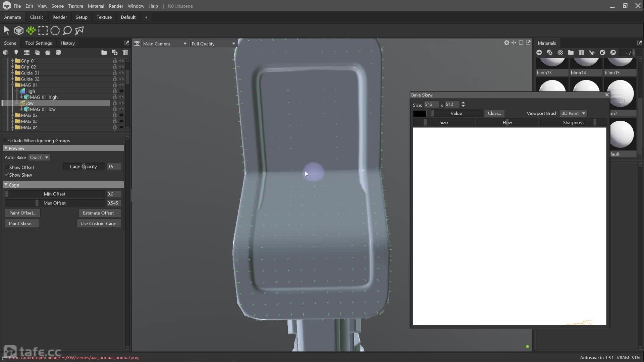Add a new mesh object in Scene panel
Viewport: 644px width, 362px height.
(x=5, y=53)
